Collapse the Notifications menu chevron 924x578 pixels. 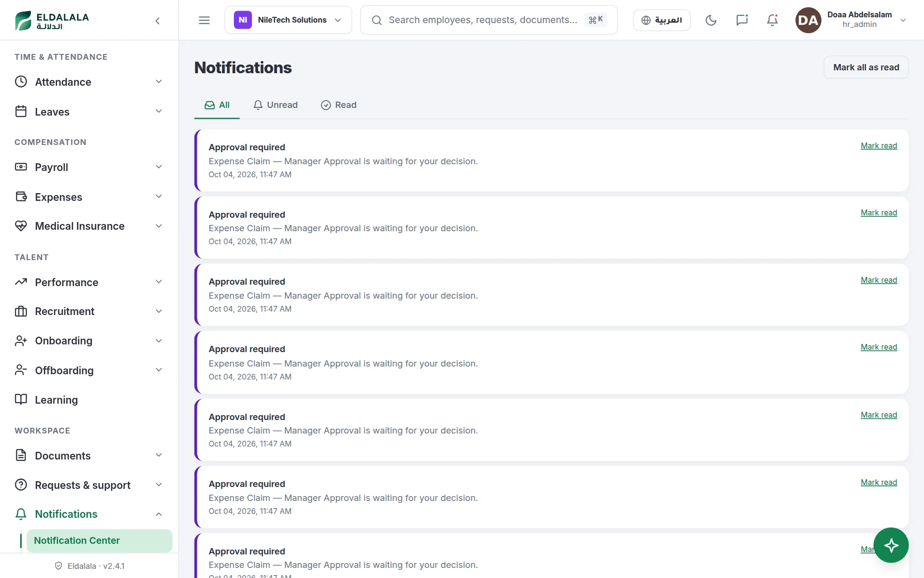coord(159,514)
